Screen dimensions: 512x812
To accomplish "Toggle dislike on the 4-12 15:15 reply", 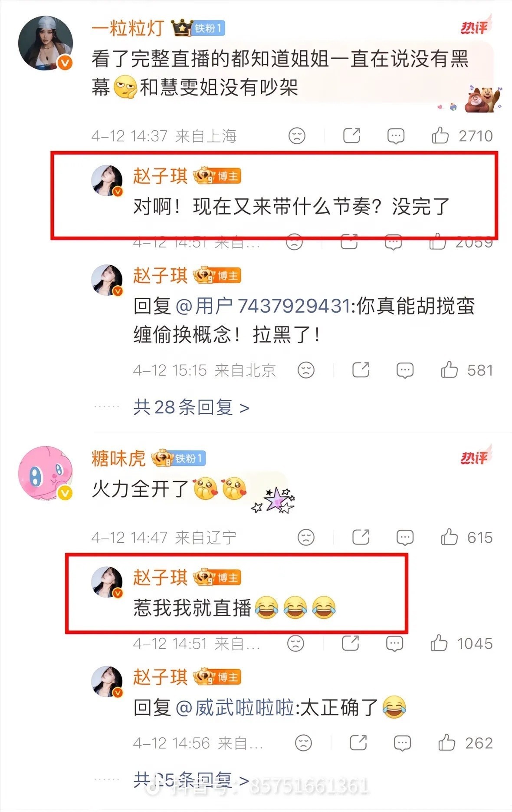I will (x=306, y=370).
